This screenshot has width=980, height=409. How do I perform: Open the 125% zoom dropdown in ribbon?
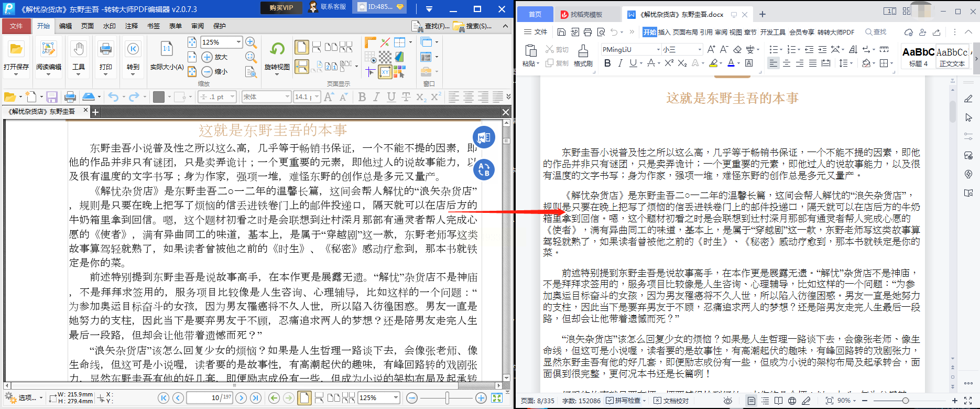pos(239,42)
